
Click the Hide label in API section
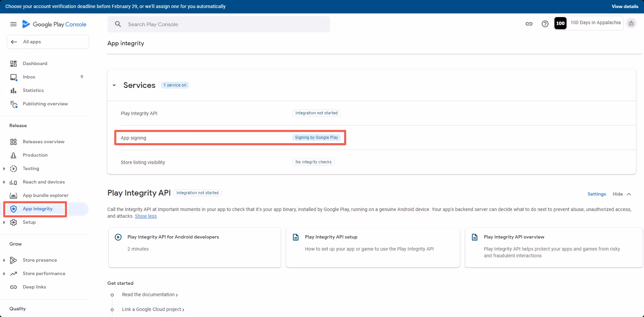point(618,194)
